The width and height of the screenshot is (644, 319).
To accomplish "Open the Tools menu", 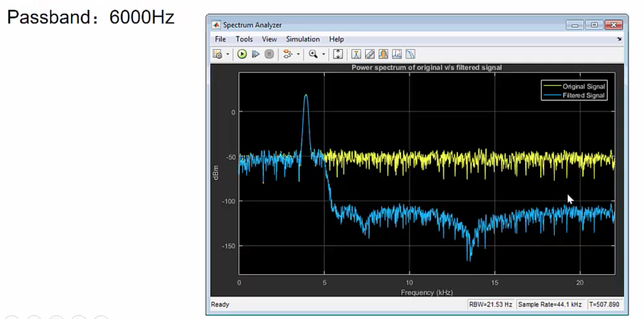I will coord(244,39).
